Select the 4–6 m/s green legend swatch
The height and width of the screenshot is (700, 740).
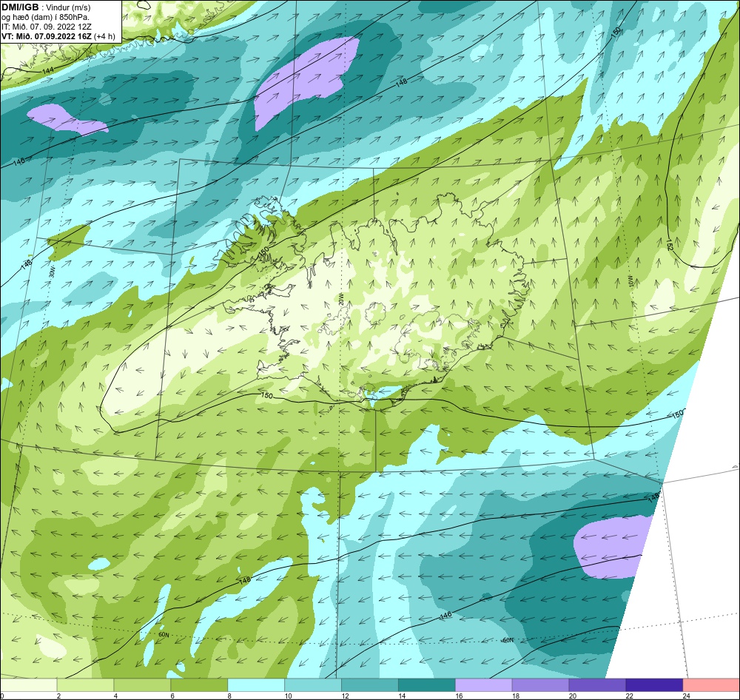pos(143,685)
